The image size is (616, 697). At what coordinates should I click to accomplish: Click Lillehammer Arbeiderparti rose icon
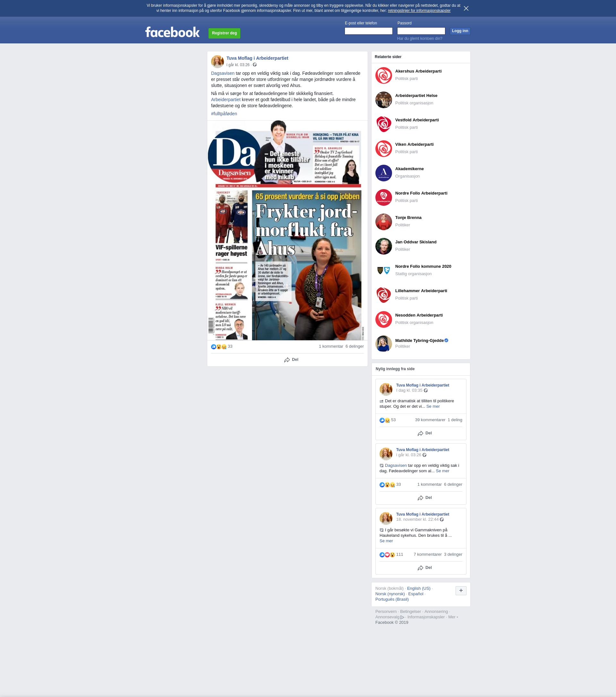coord(383,295)
